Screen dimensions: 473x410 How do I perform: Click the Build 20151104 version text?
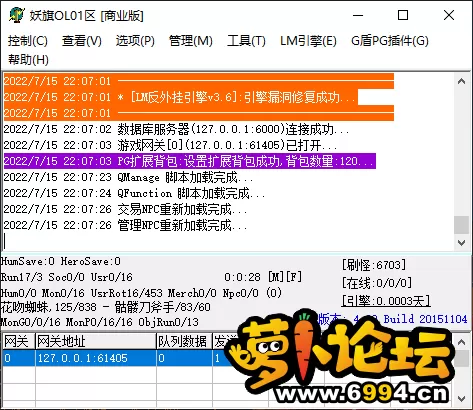[425, 319]
